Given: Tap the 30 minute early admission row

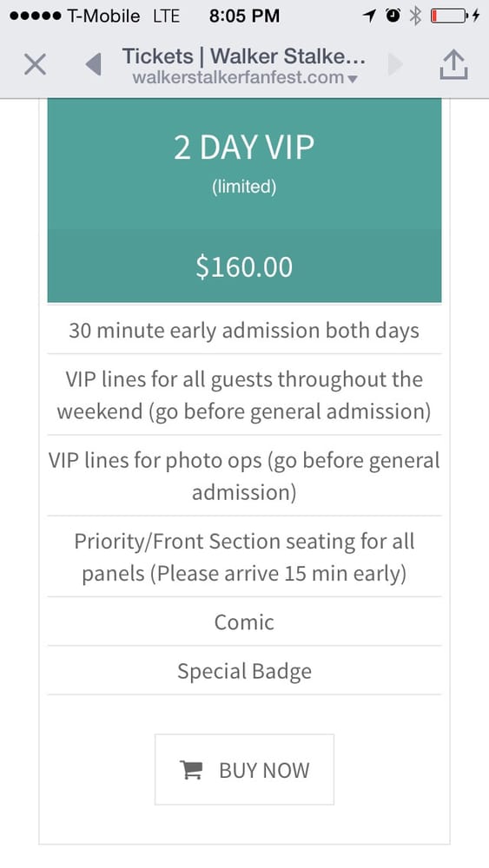Looking at the screenshot, I should (x=244, y=330).
